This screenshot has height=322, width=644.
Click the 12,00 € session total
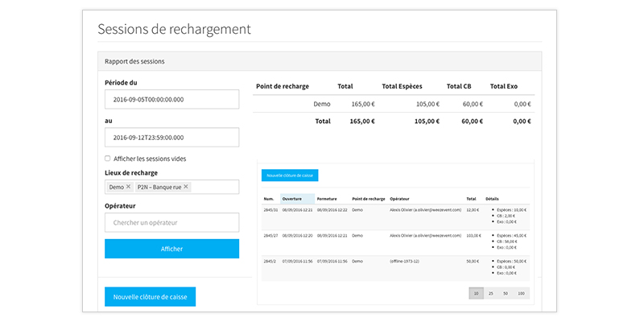(x=473, y=210)
